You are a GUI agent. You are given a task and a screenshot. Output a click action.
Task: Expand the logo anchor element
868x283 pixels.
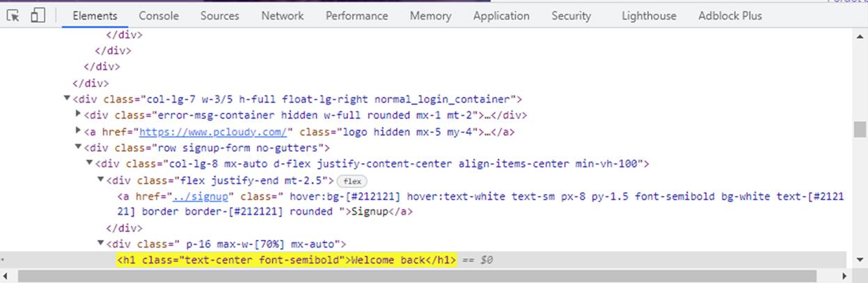(78, 131)
